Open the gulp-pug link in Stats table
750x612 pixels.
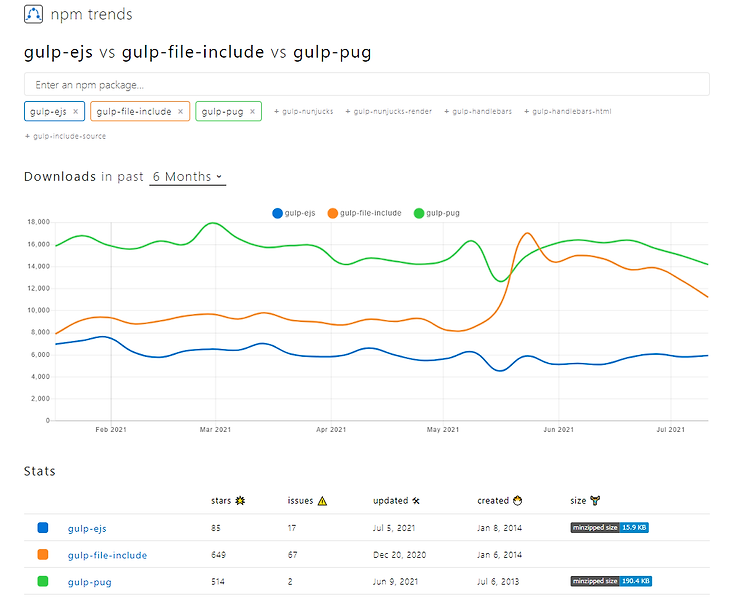(89, 582)
